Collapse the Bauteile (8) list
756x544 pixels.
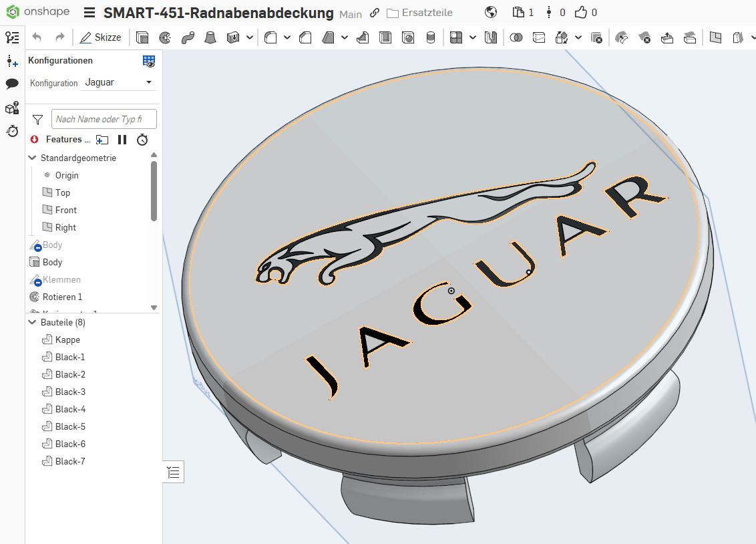(x=32, y=322)
